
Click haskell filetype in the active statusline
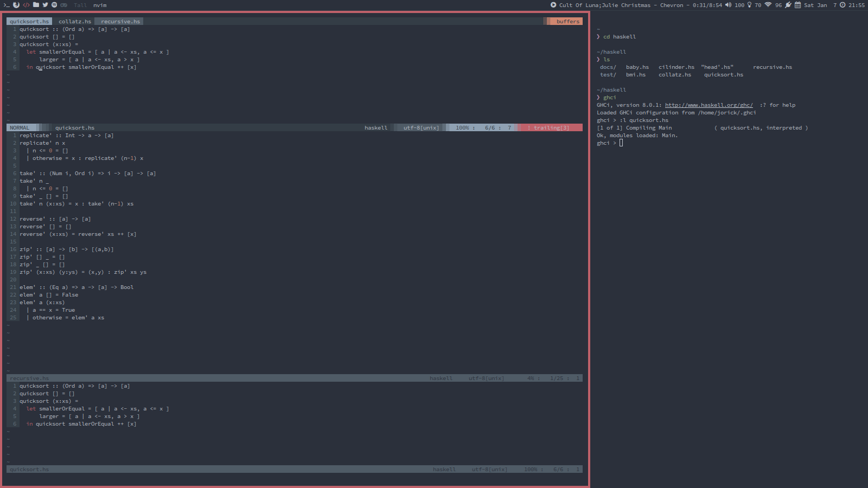pyautogui.click(x=376, y=128)
